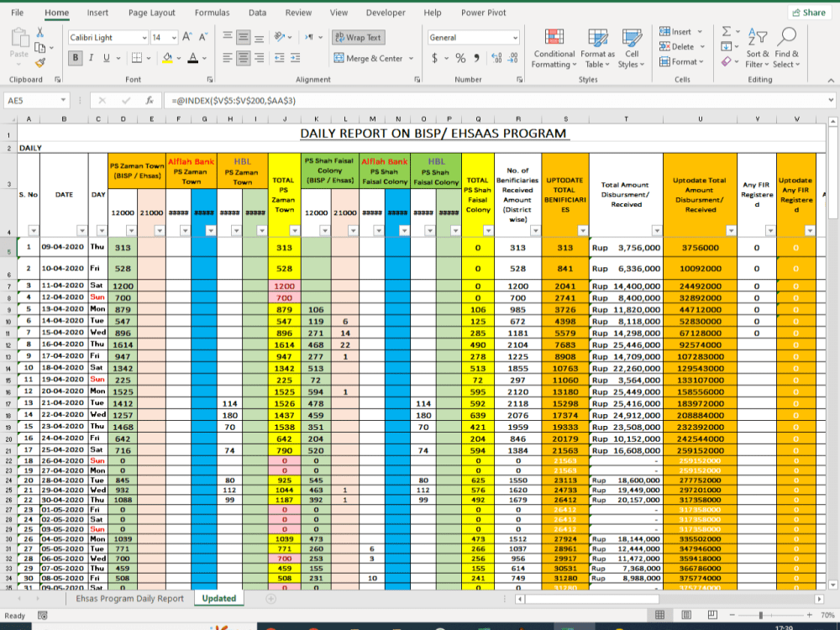
Task: Click the Paste clipboard icon
Action: (x=19, y=38)
